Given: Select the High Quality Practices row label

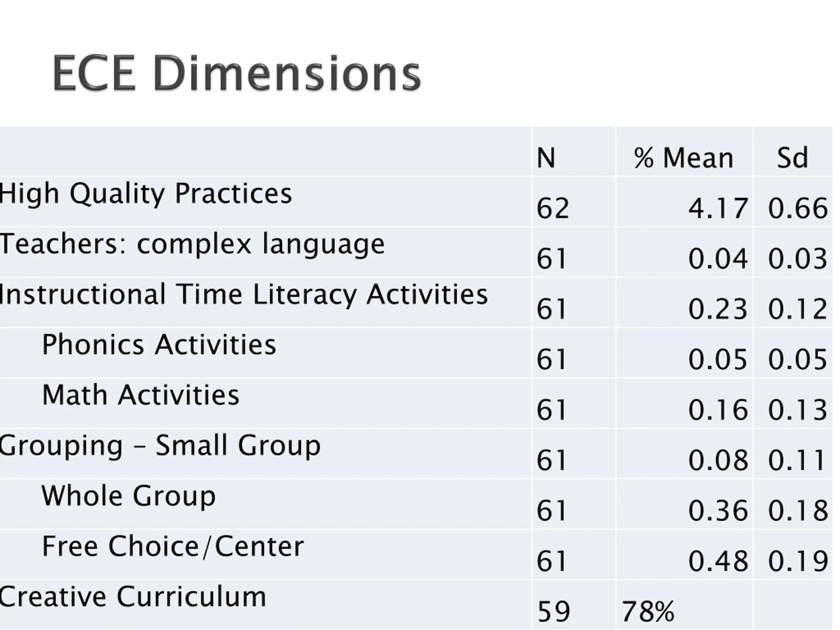Looking at the screenshot, I should click(145, 194).
